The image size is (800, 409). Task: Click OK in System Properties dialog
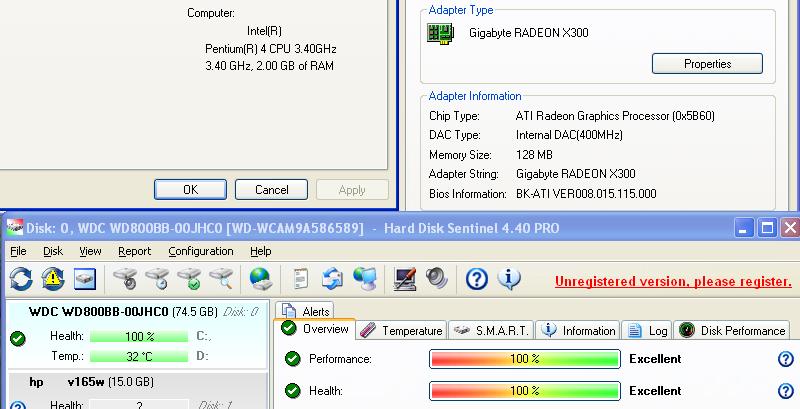[x=190, y=190]
